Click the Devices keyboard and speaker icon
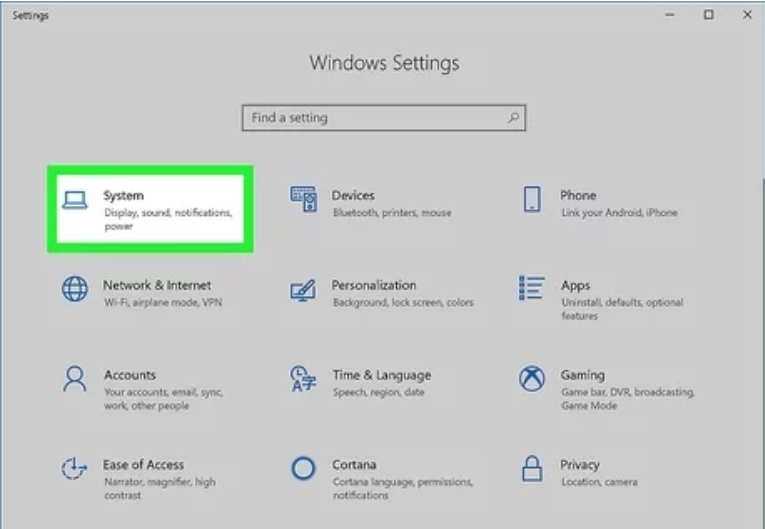Image resolution: width=765 pixels, height=529 pixels. (303, 199)
